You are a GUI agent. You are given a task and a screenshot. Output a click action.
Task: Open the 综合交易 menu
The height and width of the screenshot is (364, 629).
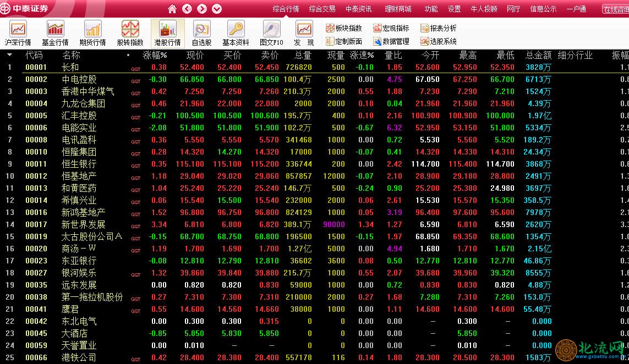point(322,9)
